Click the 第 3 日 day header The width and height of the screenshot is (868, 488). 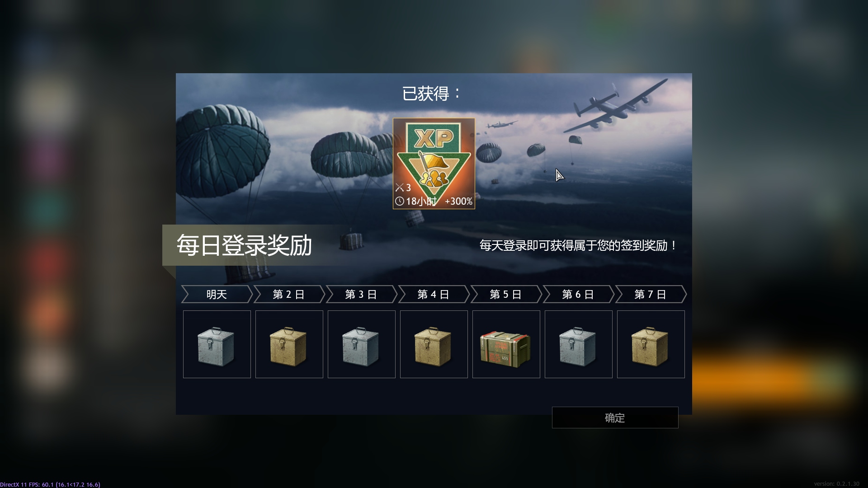361,294
